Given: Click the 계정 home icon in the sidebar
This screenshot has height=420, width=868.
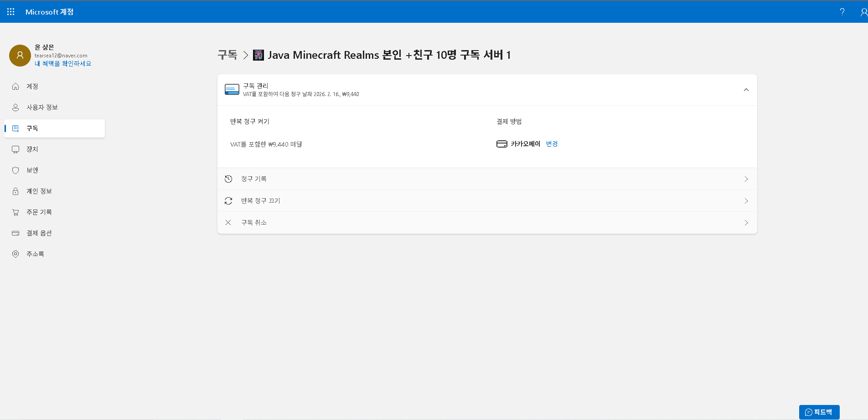Looking at the screenshot, I should tap(15, 87).
